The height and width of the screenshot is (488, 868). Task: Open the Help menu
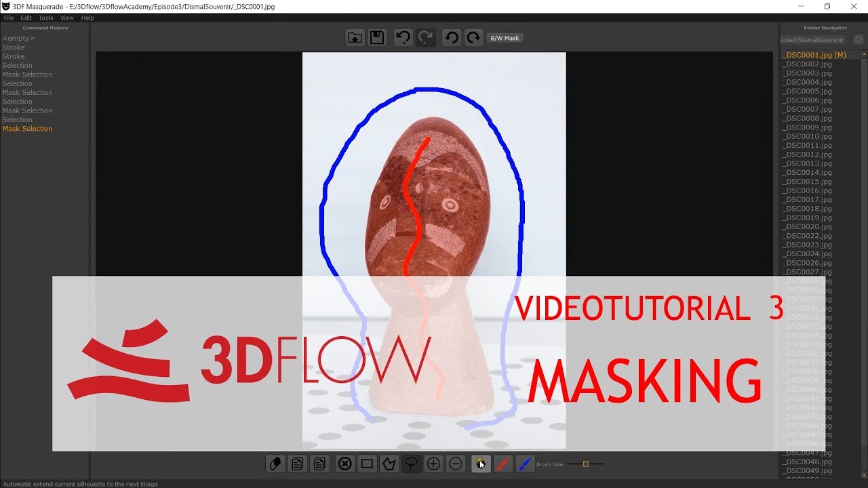87,18
